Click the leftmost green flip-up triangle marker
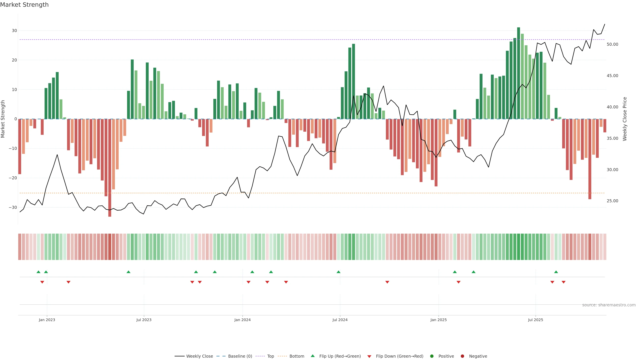 click(38, 272)
